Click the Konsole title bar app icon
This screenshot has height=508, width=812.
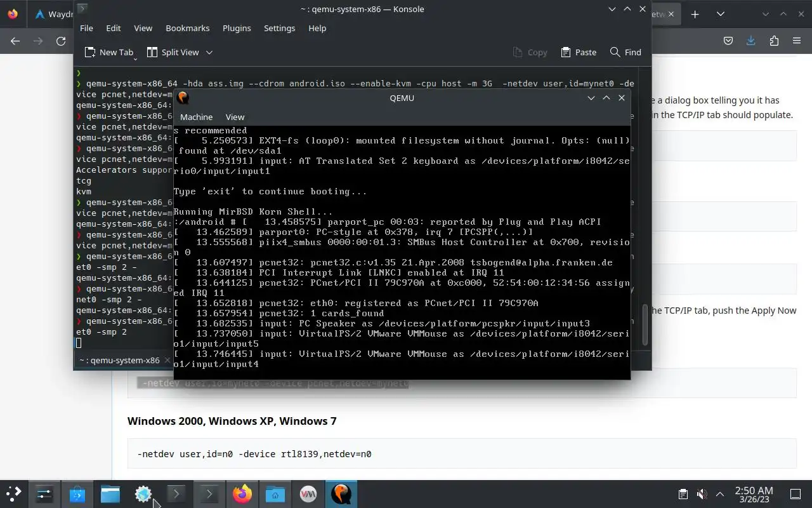point(82,9)
